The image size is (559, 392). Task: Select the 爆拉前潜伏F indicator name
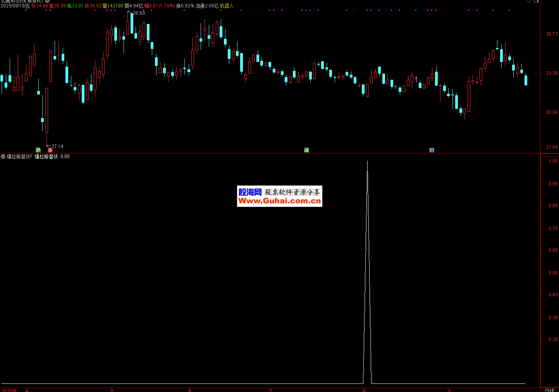coord(20,156)
